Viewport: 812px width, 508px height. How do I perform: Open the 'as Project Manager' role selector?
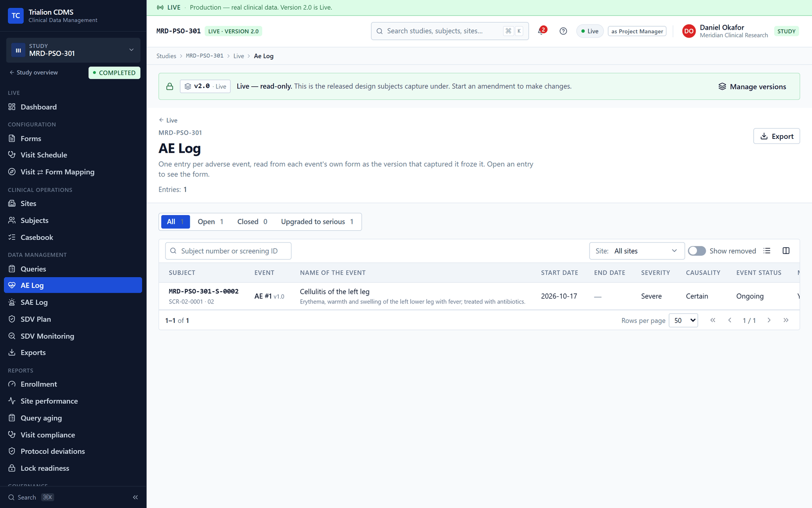(x=637, y=31)
